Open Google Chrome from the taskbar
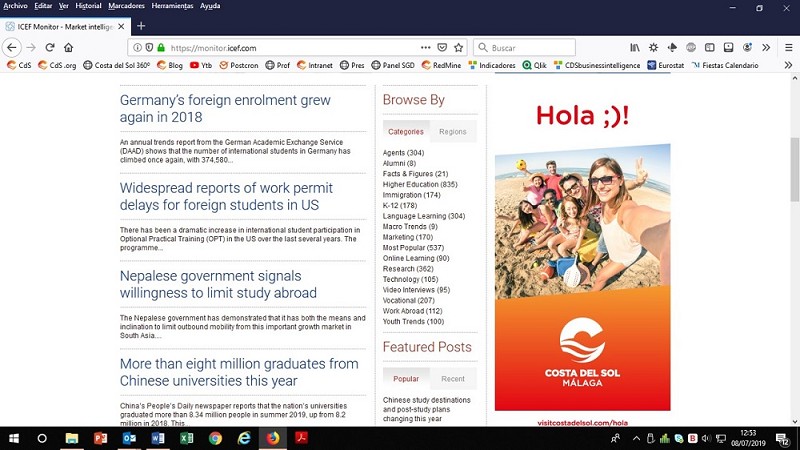Screen dimensions: 800x450 pyautogui.click(x=215, y=438)
